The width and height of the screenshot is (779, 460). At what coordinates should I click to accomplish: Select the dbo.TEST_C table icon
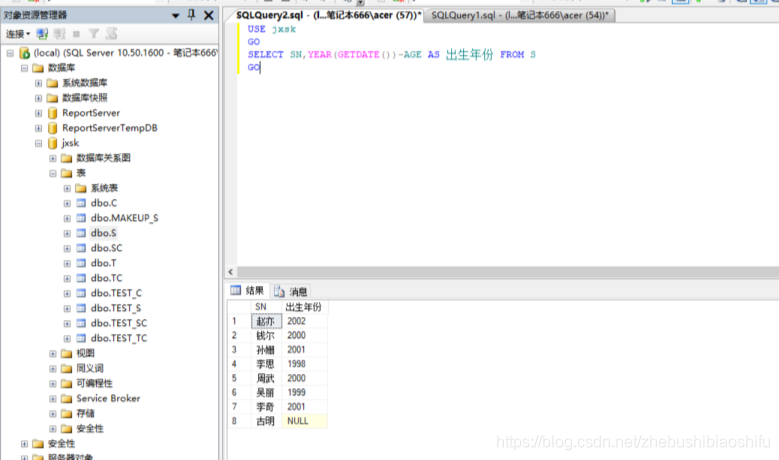point(81,293)
